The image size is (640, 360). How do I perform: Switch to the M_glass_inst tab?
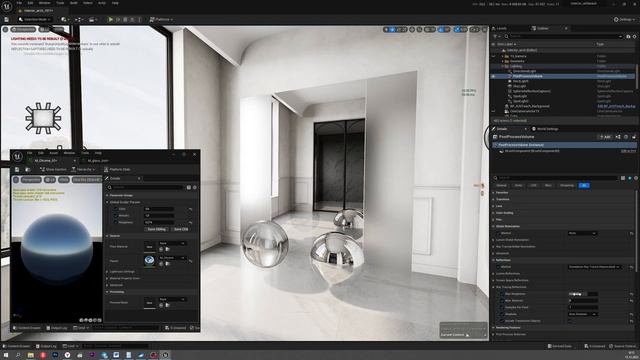97,161
